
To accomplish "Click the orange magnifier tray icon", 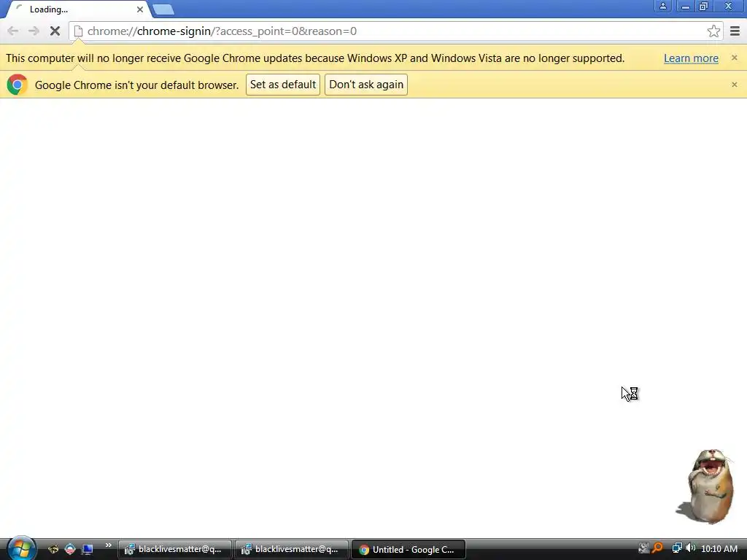I will 657,548.
